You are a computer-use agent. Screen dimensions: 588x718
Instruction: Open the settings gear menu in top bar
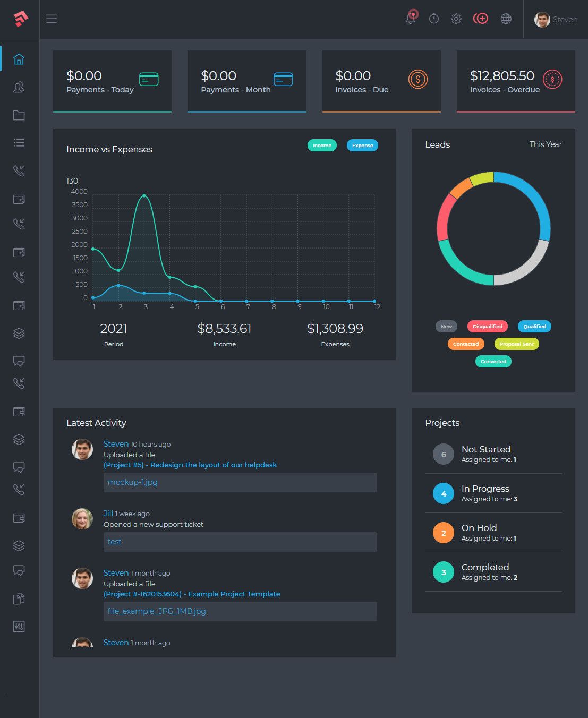456,19
